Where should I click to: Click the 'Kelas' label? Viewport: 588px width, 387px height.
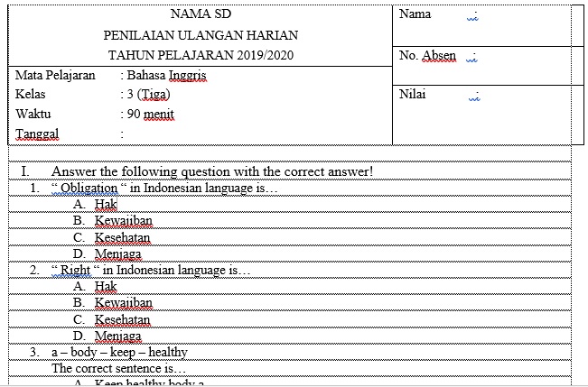point(31,94)
